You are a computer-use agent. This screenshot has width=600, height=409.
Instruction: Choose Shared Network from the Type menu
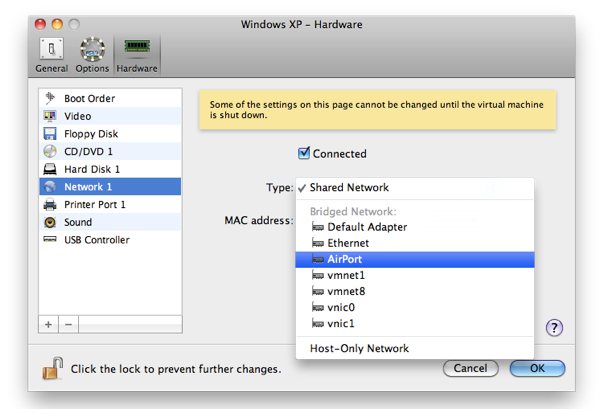click(349, 187)
